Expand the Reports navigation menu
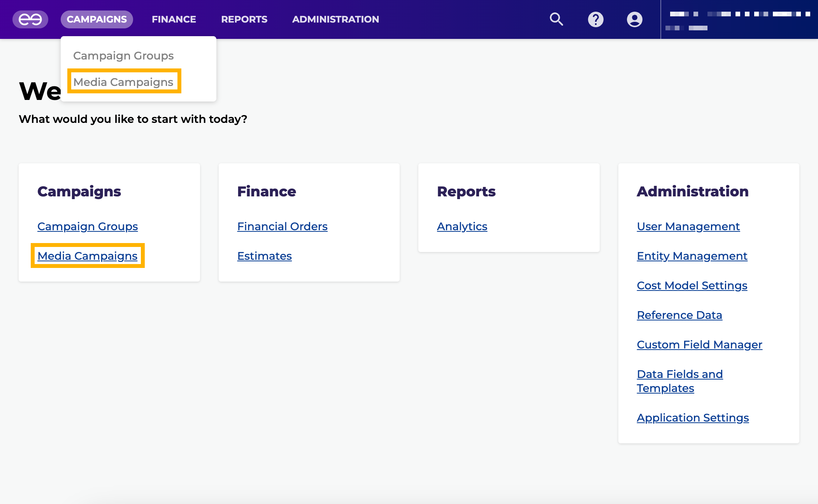Image resolution: width=818 pixels, height=504 pixels. (x=244, y=19)
